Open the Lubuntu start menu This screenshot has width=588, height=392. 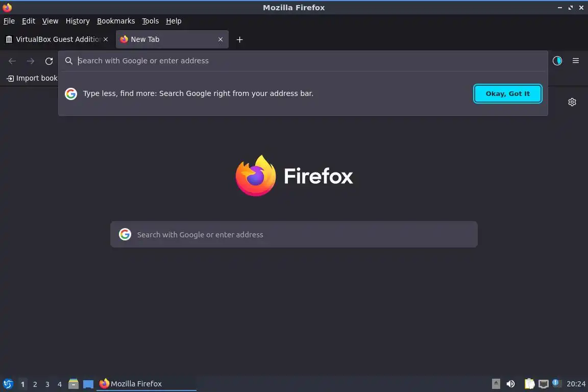8,384
